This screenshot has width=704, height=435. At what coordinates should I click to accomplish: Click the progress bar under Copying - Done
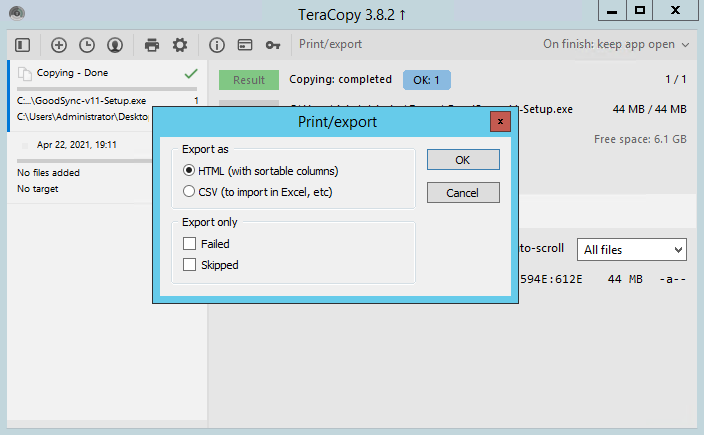click(x=107, y=89)
